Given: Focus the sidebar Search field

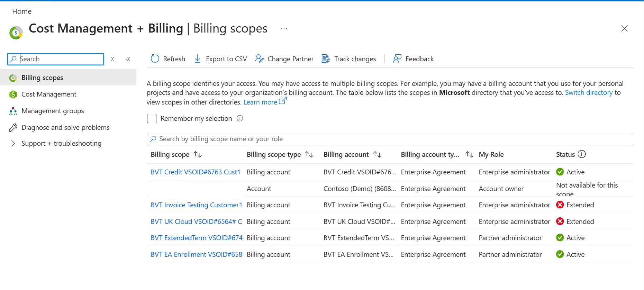Looking at the screenshot, I should pyautogui.click(x=55, y=59).
